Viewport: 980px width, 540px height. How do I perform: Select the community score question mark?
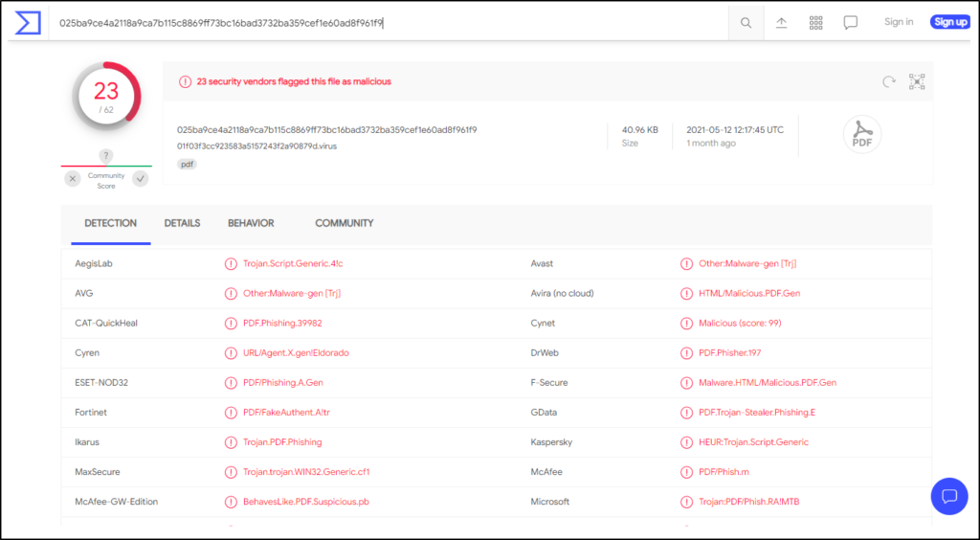click(106, 156)
